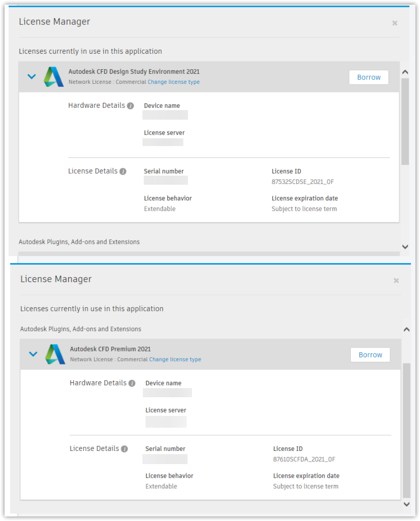Open Hardware Details info icon in upper License Manager
Image resolution: width=420 pixels, height=521 pixels.
[131, 106]
